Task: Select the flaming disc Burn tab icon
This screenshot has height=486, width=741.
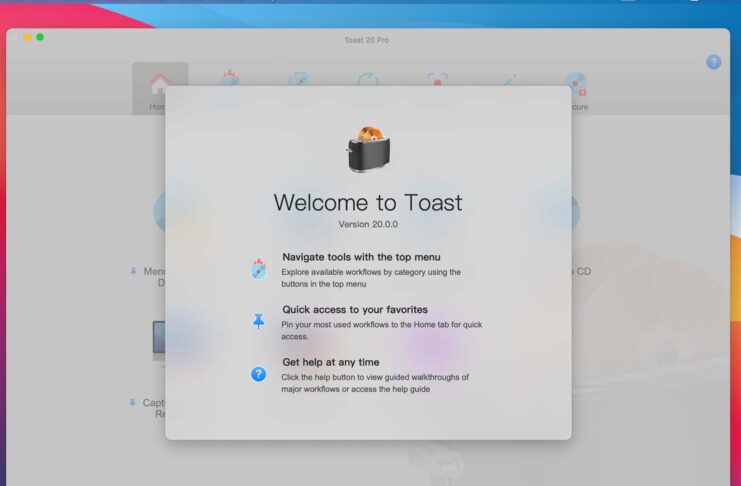Action: 230,78
